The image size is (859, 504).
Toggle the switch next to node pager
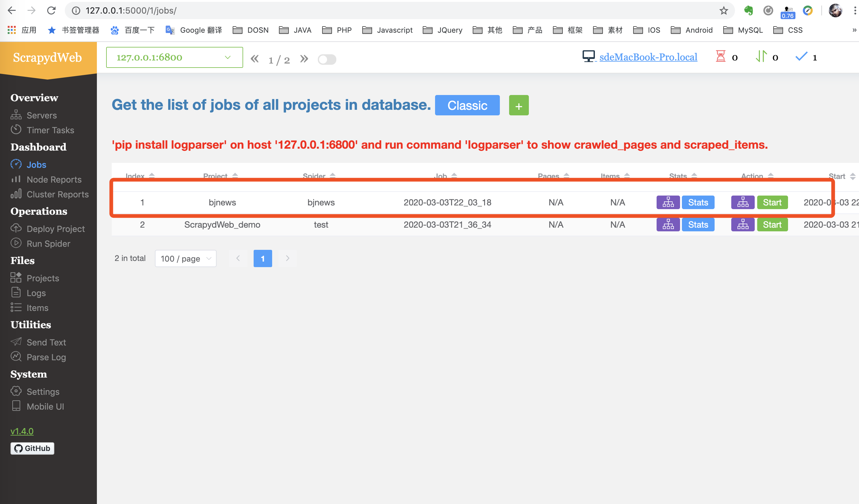click(326, 59)
